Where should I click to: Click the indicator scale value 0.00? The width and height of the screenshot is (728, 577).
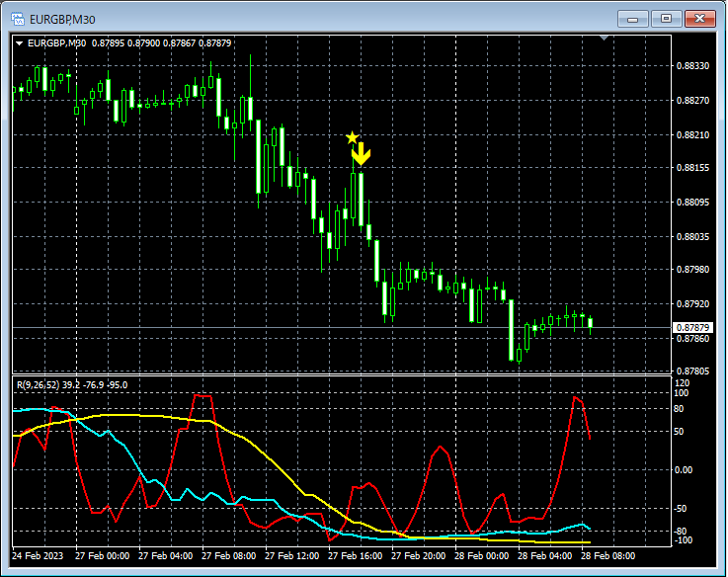pos(684,470)
